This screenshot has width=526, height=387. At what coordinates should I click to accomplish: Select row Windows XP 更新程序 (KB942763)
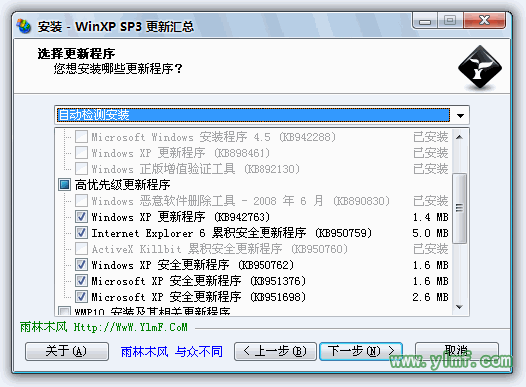[x=181, y=217]
